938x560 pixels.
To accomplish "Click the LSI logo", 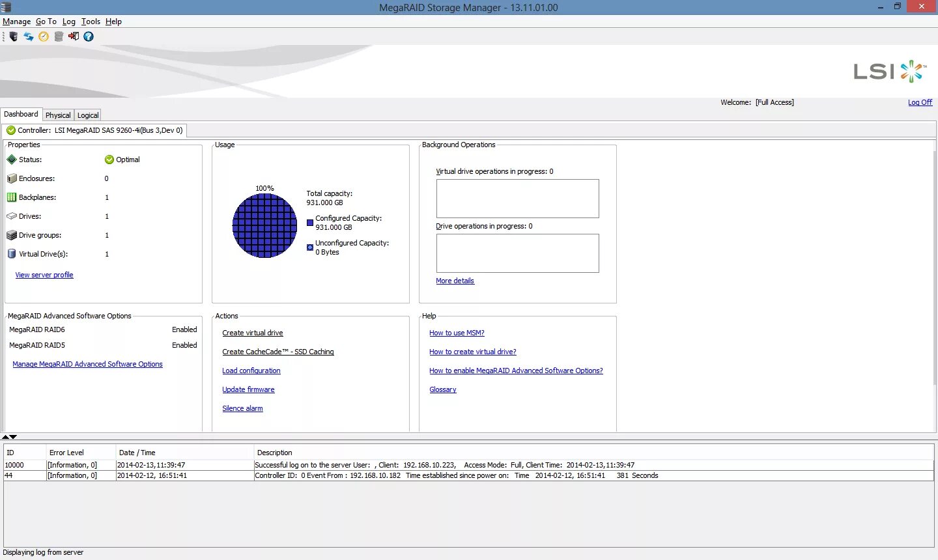I will click(x=890, y=71).
